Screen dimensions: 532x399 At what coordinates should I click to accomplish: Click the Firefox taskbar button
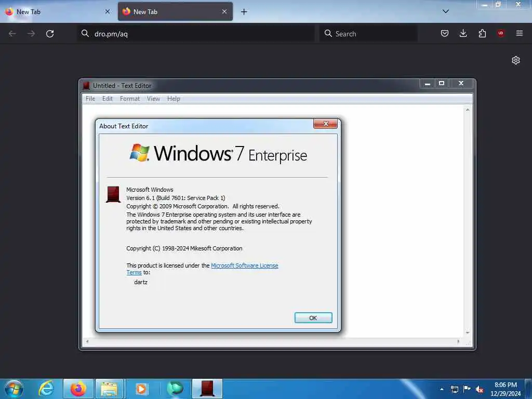tap(78, 389)
